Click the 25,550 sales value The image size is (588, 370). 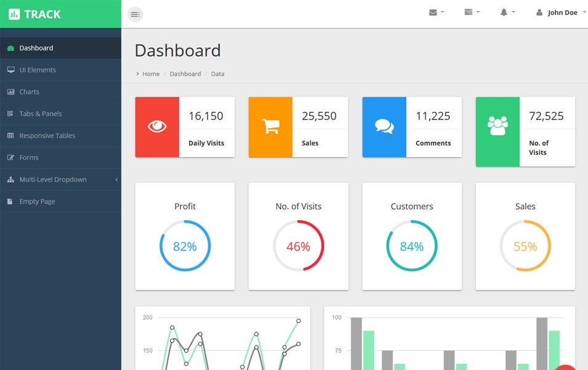319,116
